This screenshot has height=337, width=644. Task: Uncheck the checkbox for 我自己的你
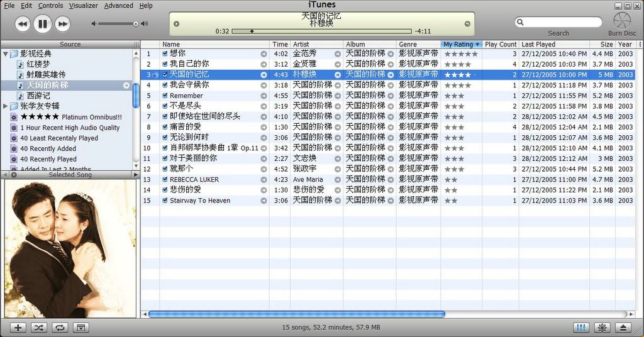(165, 64)
